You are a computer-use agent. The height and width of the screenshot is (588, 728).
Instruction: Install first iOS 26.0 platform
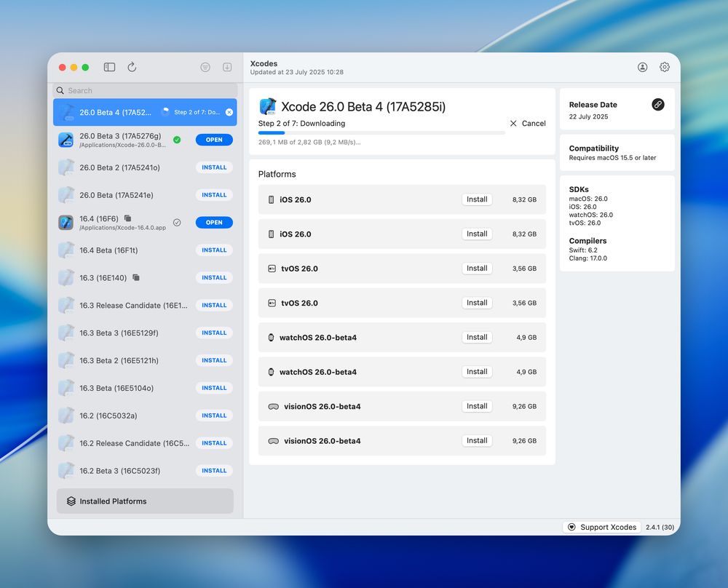(477, 199)
